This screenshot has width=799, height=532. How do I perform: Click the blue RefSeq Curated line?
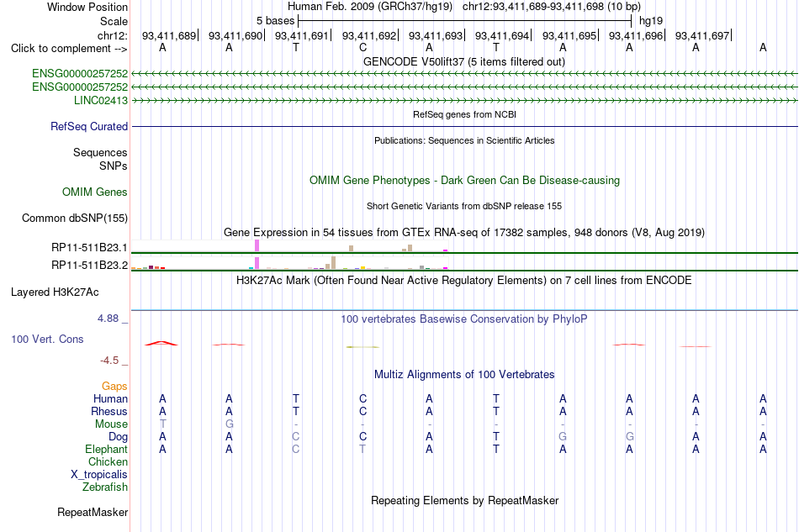click(x=464, y=126)
